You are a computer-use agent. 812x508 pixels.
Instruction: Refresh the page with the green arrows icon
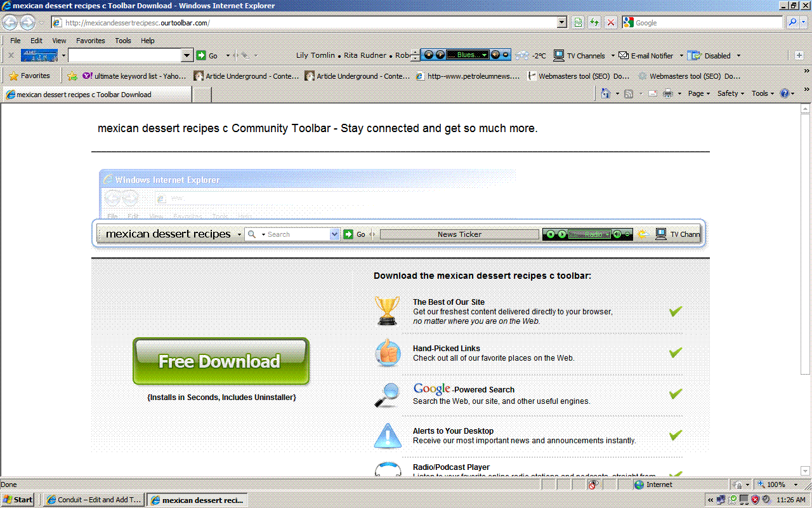click(594, 23)
